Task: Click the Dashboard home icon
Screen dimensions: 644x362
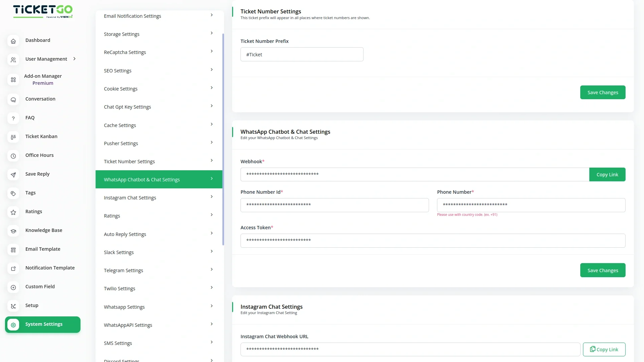Action: click(x=13, y=41)
